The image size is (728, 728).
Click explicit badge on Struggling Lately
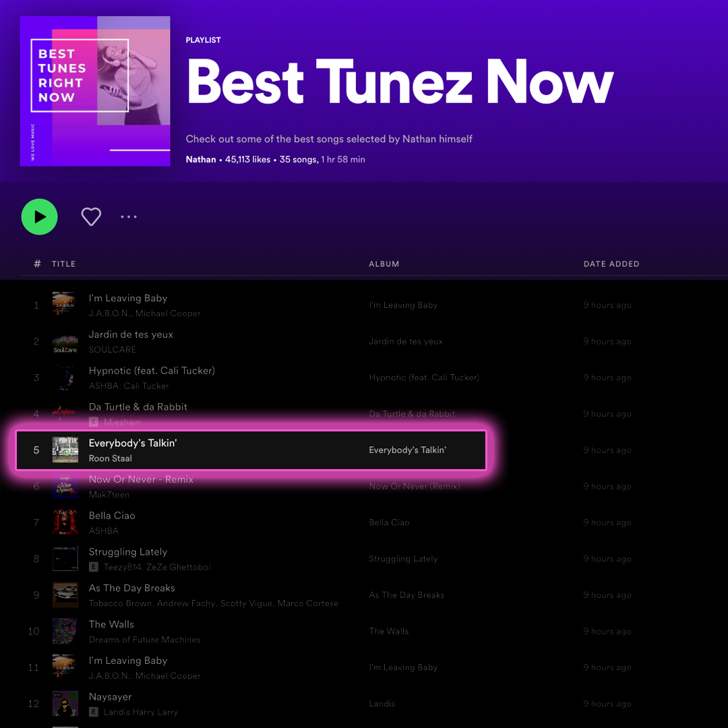(x=93, y=567)
